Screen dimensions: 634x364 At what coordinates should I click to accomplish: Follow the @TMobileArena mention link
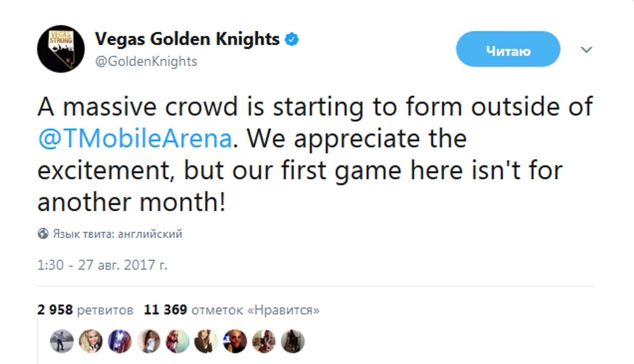[x=135, y=139]
